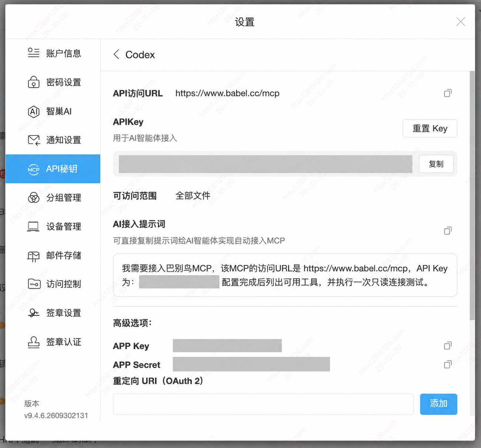This screenshot has height=448, width=481.
Task: Focus the 重定向 URI input field
Action: [263, 404]
